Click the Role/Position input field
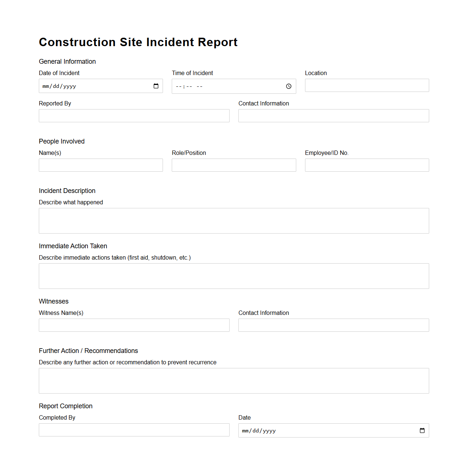Image resolution: width=468 pixels, height=476 pixels. click(x=234, y=165)
